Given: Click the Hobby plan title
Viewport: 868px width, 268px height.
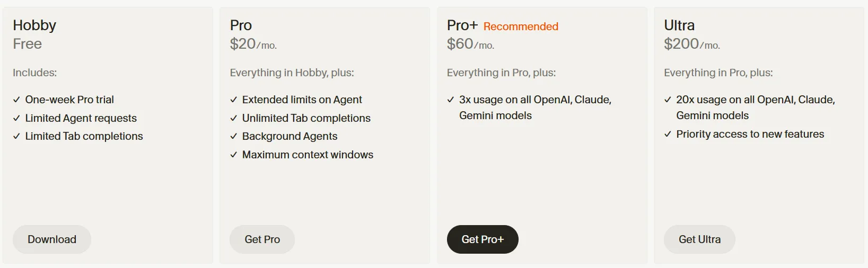Looking at the screenshot, I should pos(34,25).
